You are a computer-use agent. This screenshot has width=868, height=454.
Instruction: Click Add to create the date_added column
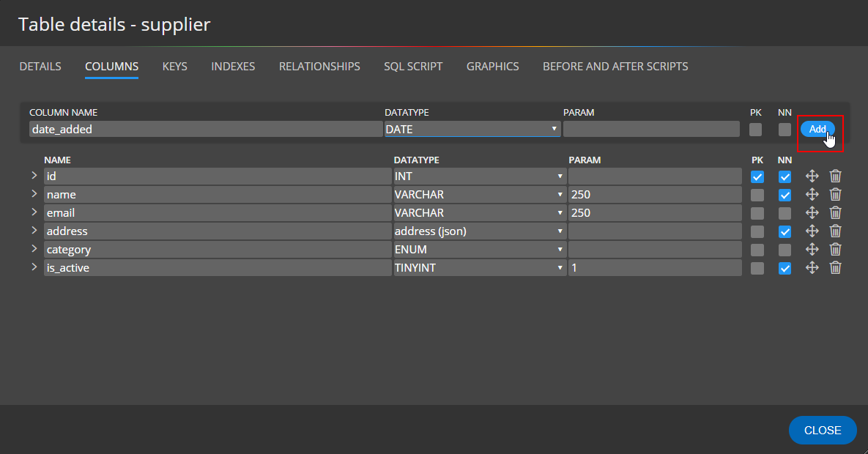pyautogui.click(x=817, y=129)
